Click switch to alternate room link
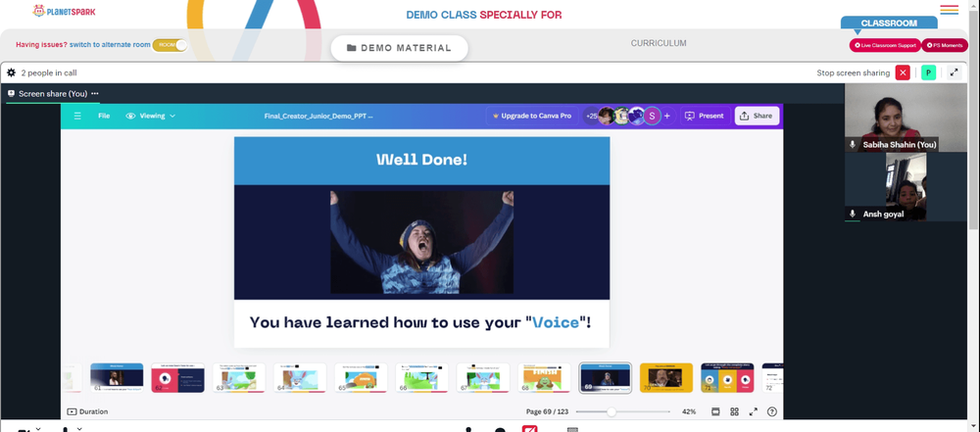 click(110, 44)
